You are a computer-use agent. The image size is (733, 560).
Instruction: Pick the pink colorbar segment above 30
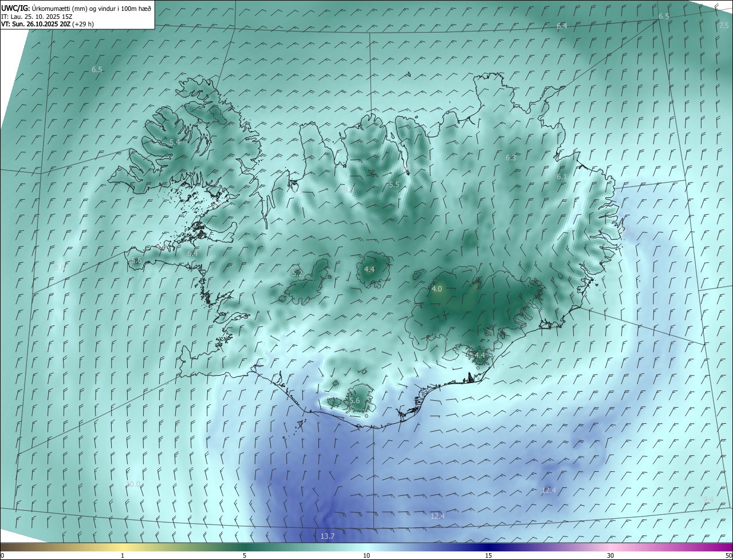[x=610, y=547]
